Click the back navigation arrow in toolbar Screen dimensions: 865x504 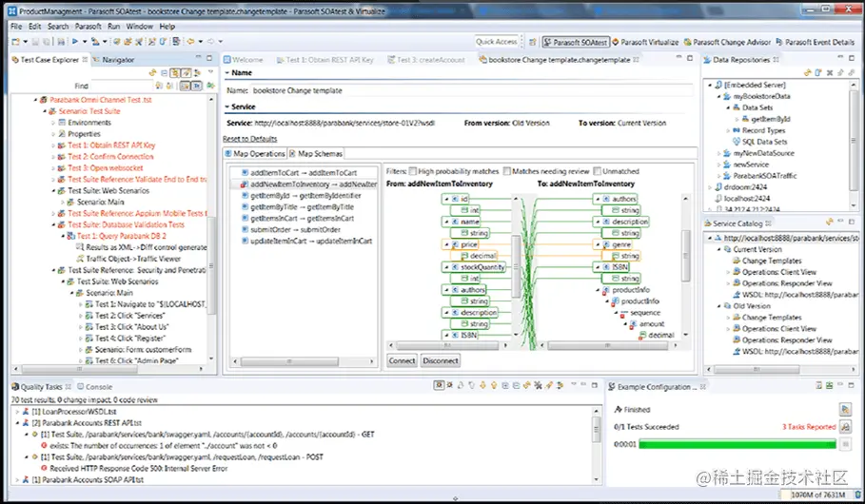(190, 41)
